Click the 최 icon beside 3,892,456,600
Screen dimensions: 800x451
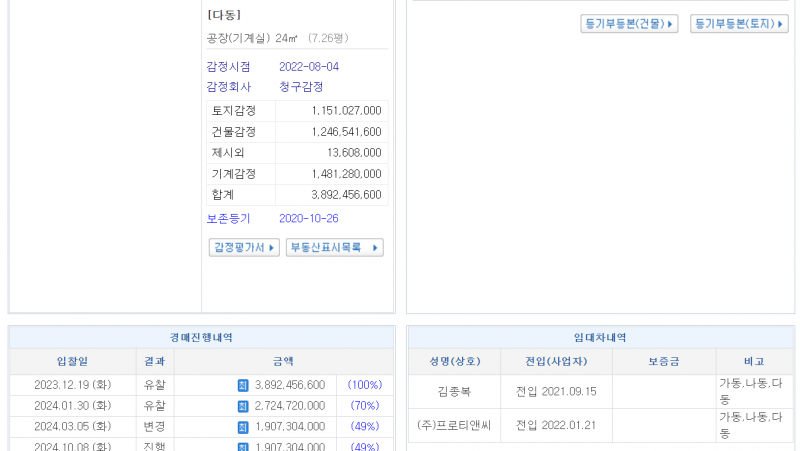pyautogui.click(x=242, y=385)
